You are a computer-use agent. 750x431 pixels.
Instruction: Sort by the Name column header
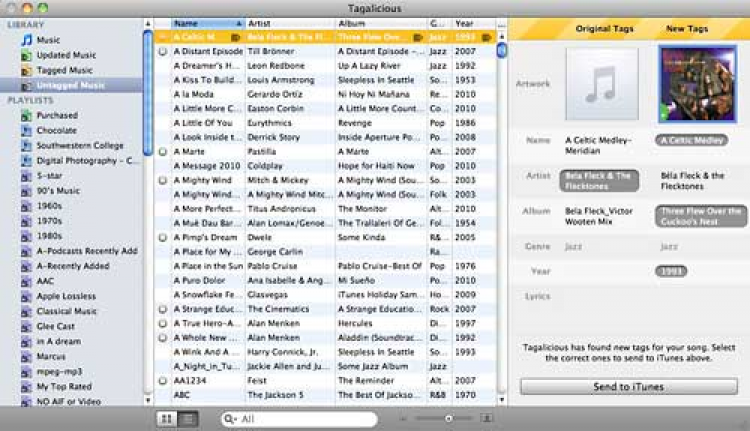[x=207, y=23]
